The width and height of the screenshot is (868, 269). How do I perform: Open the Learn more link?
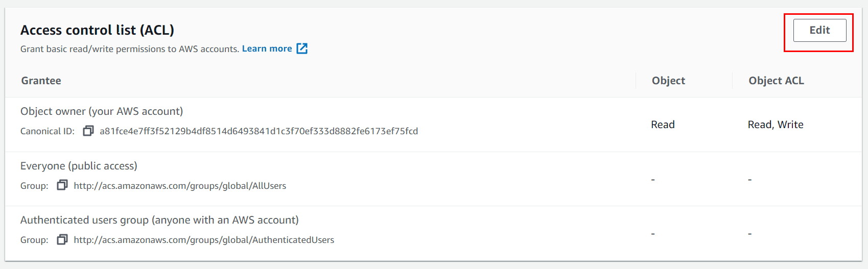point(267,48)
